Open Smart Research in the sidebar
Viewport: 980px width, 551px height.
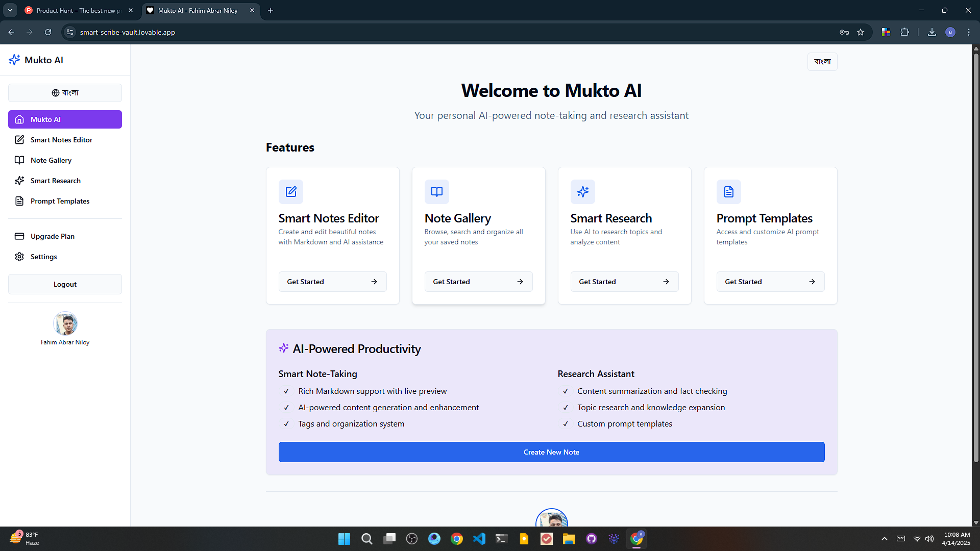click(56, 181)
